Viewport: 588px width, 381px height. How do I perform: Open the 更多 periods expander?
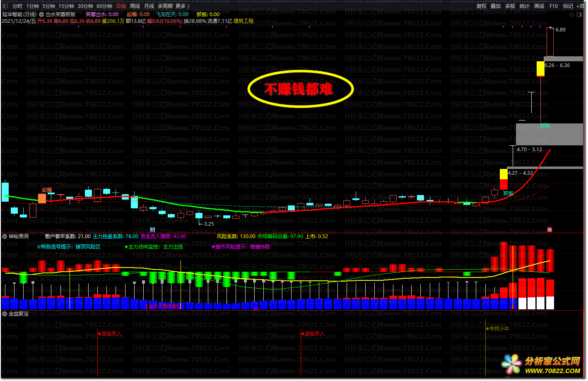183,6
